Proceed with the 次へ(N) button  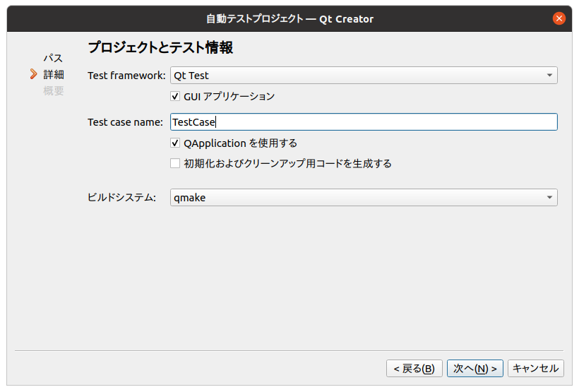click(475, 369)
